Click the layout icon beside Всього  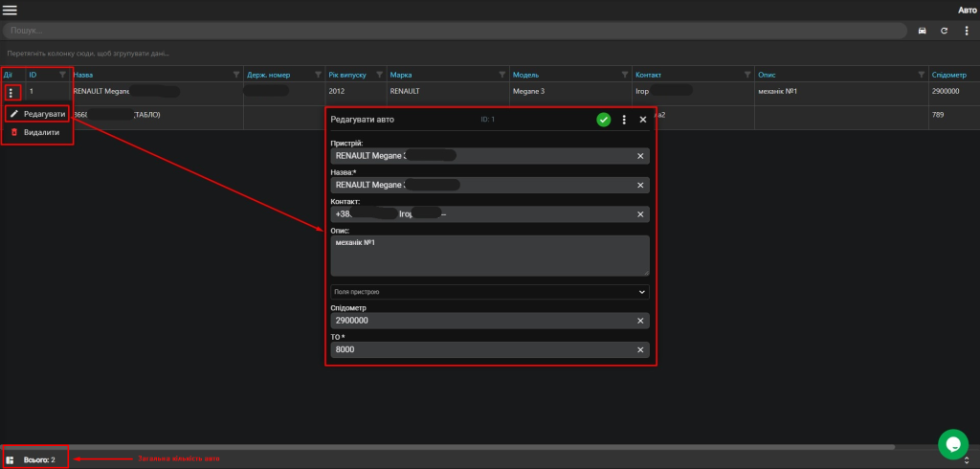[x=10, y=459]
